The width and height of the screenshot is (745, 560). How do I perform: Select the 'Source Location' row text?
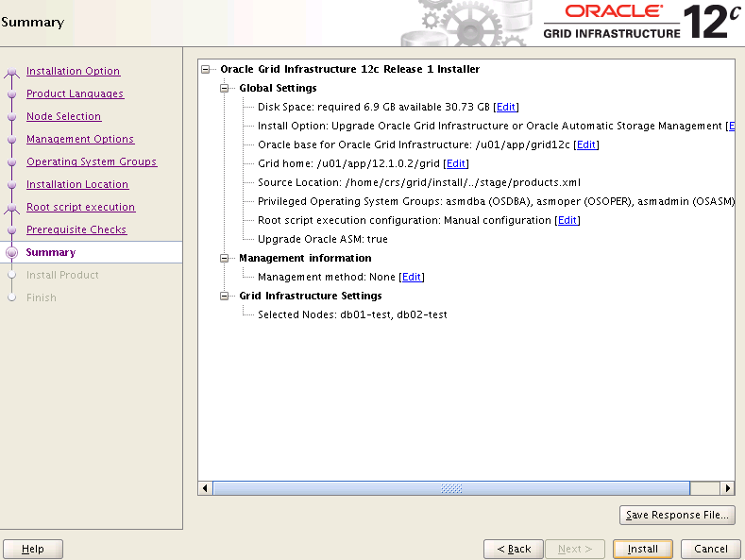pyautogui.click(x=419, y=182)
